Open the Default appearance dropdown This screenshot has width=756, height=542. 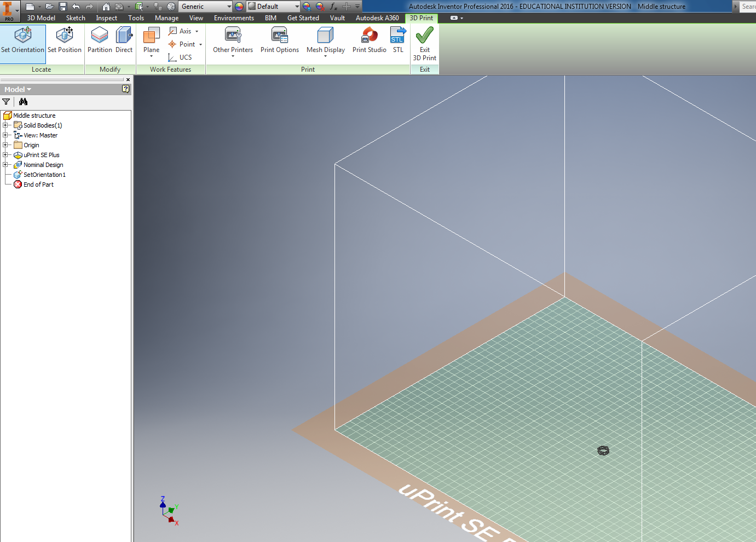point(273,7)
